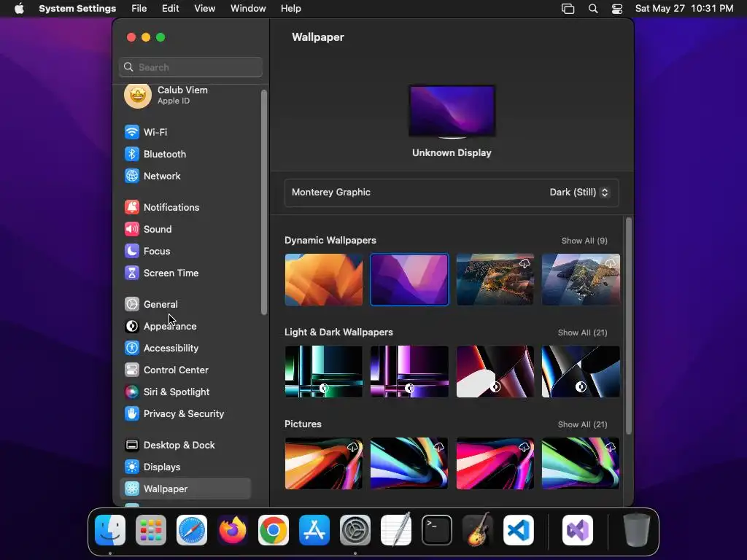Select the orange streaks picture wallpaper

click(323, 463)
